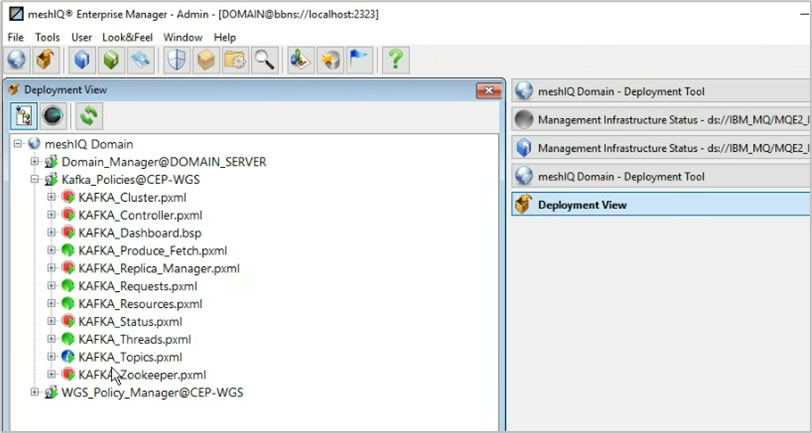
Task: Open the Window menu
Action: tap(183, 37)
